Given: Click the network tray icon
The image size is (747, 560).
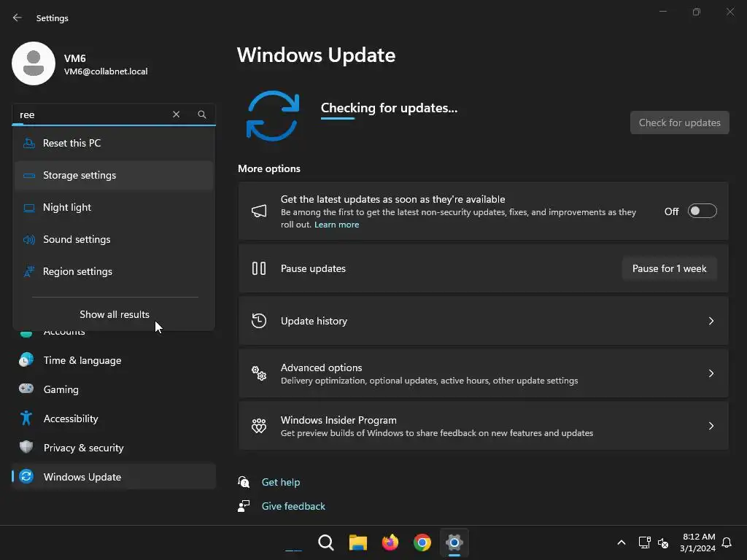Looking at the screenshot, I should (x=645, y=542).
